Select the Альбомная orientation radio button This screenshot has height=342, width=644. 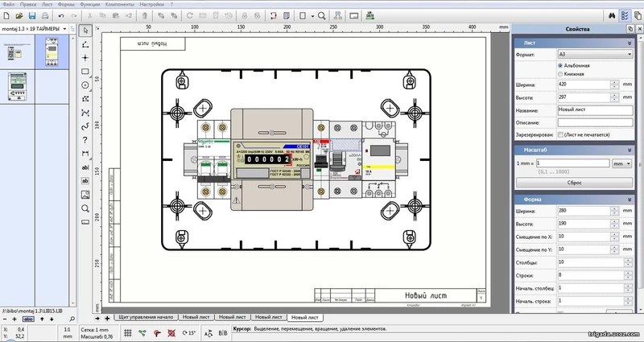click(x=560, y=64)
